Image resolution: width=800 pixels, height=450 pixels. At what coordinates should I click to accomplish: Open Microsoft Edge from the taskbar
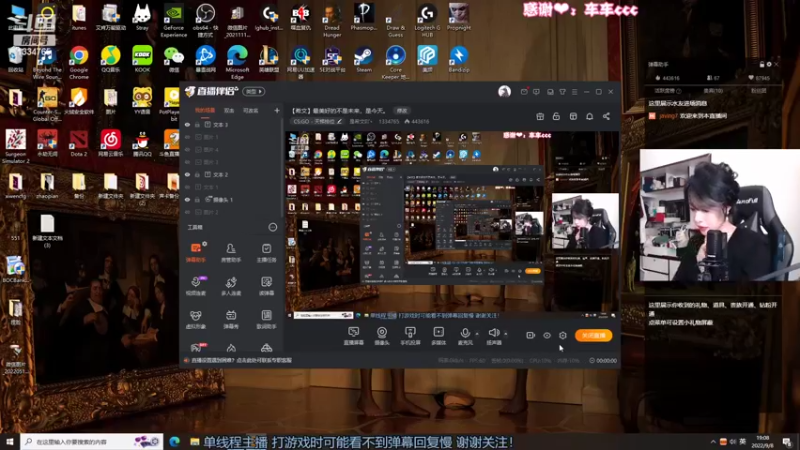pos(174,441)
